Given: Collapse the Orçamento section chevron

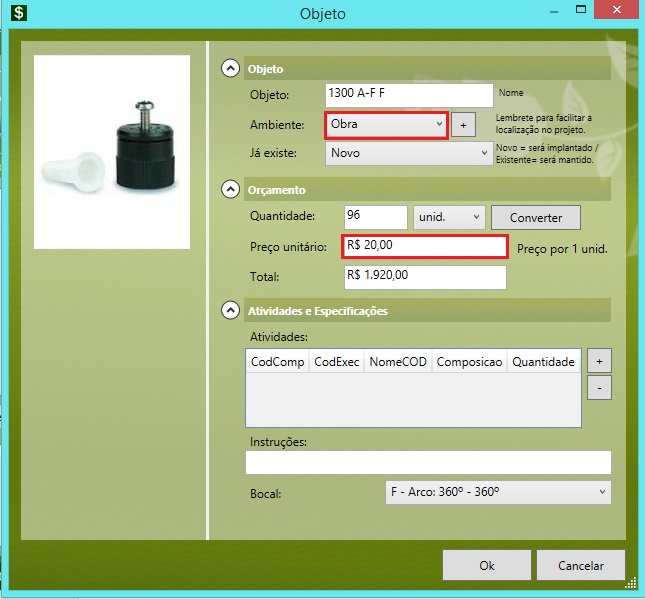Looking at the screenshot, I should [231, 189].
